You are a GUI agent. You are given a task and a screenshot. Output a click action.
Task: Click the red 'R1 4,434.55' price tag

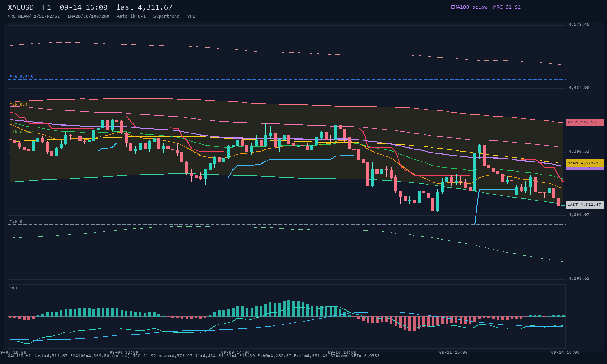(x=585, y=123)
